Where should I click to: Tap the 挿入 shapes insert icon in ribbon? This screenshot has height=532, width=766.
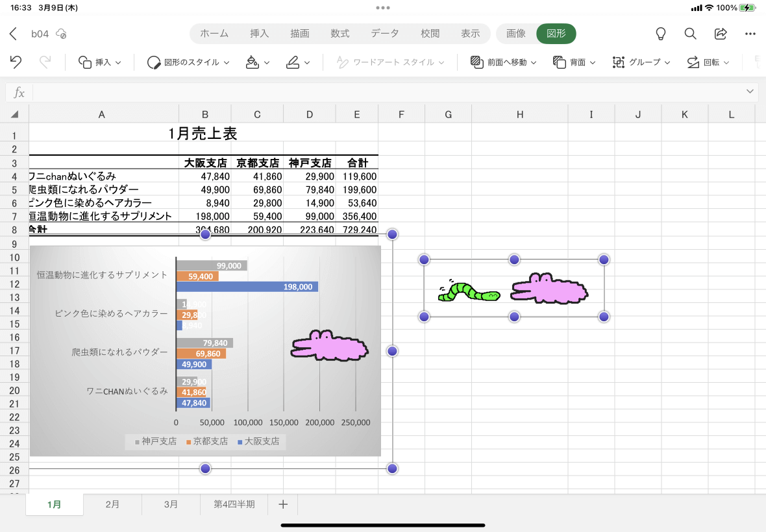[x=85, y=62]
